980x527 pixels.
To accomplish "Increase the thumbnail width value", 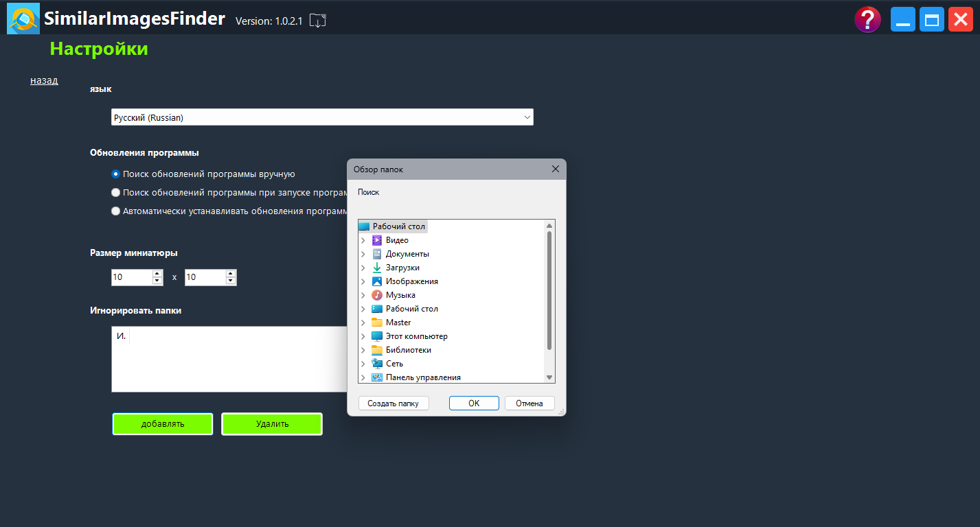I will pos(157,273).
